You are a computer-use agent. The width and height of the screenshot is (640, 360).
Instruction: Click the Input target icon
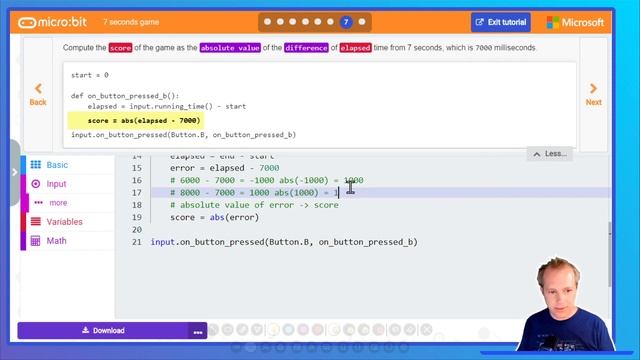click(x=36, y=184)
